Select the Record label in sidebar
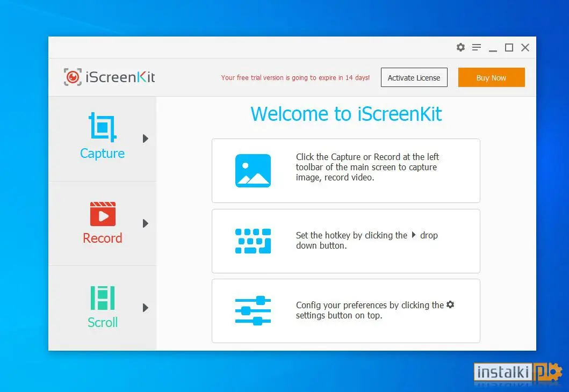569x392 pixels. click(102, 238)
